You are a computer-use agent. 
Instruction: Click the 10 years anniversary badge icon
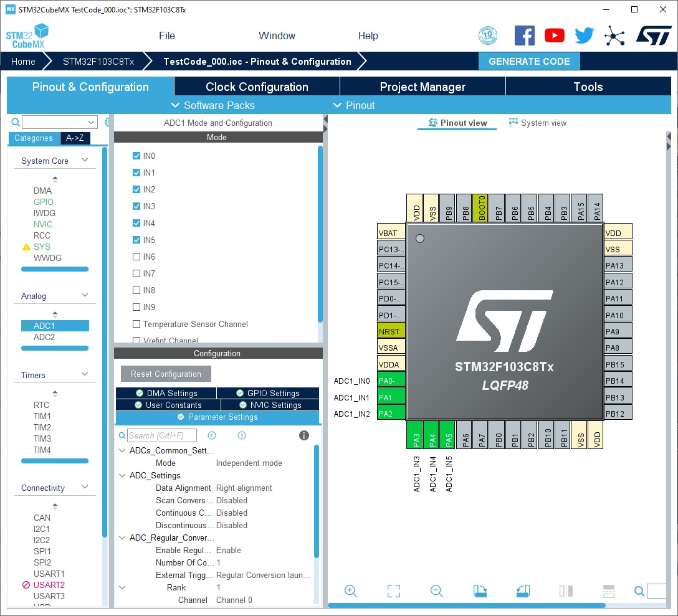[488, 36]
